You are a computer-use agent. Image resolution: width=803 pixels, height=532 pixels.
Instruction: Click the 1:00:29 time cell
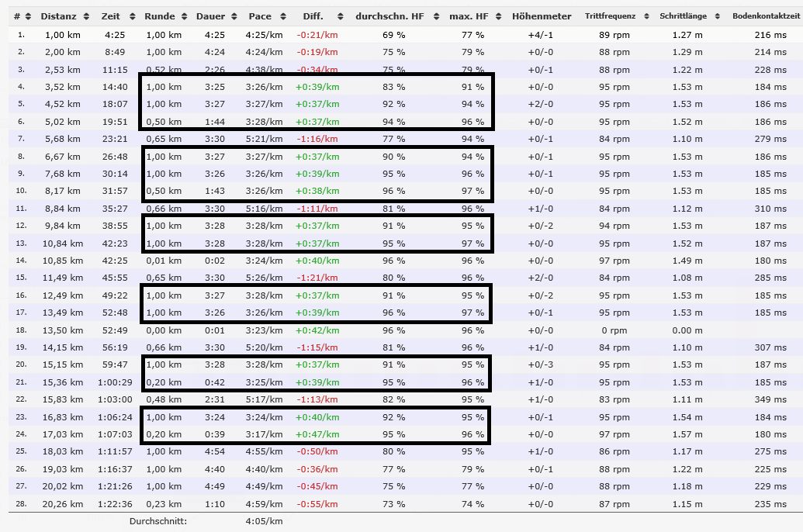tap(113, 382)
